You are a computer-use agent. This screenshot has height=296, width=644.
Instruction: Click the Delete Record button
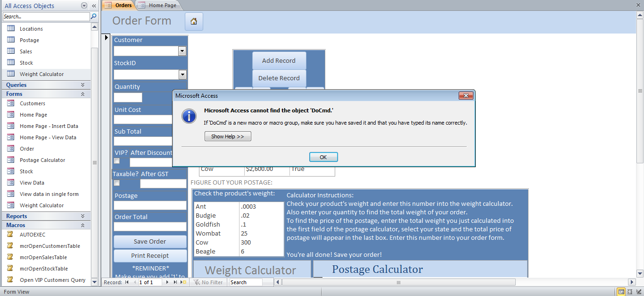point(279,78)
